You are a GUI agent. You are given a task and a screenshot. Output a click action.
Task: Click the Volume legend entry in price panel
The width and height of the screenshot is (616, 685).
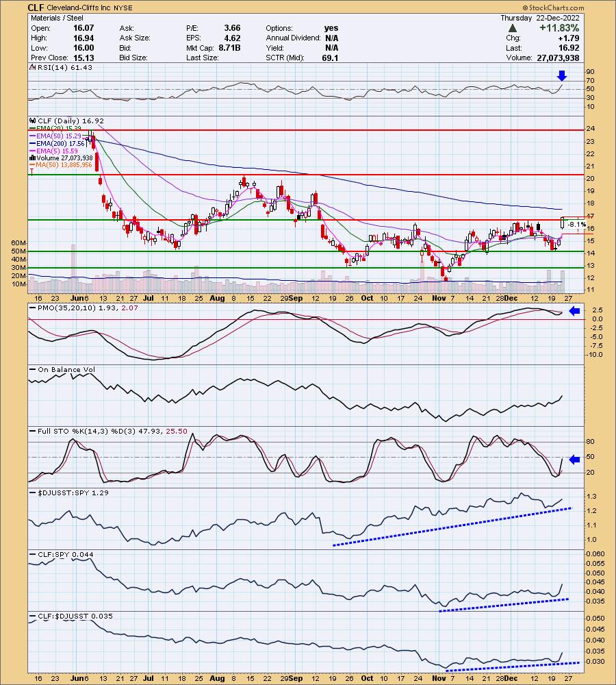61,158
